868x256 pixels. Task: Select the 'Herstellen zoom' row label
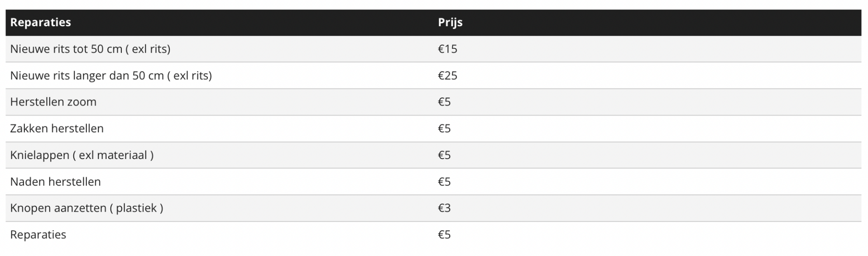(x=53, y=102)
